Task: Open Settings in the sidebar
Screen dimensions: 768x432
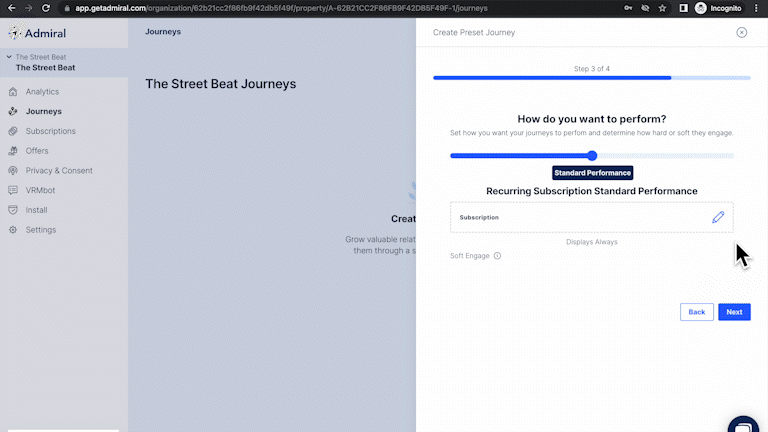Action: (x=41, y=230)
